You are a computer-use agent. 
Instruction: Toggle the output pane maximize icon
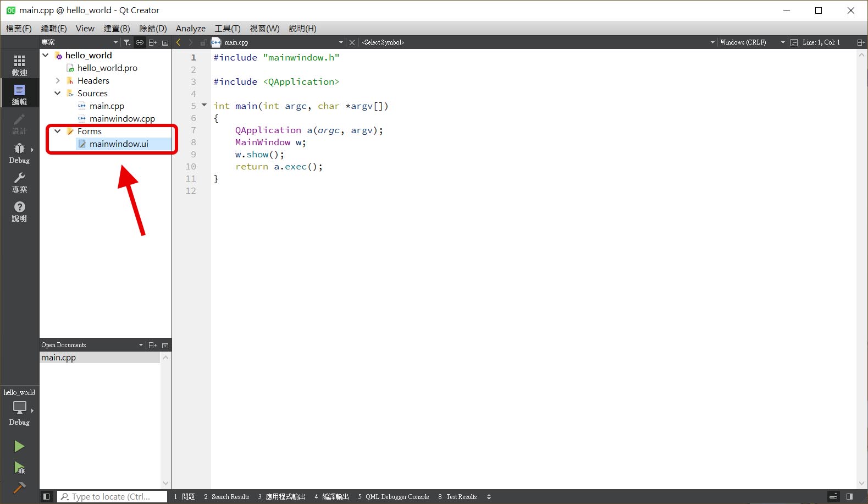pyautogui.click(x=833, y=496)
